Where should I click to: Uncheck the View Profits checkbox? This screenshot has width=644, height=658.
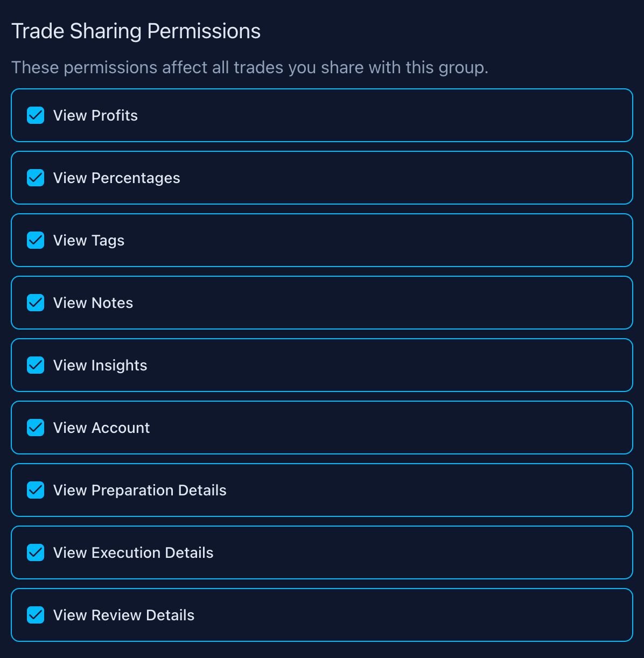36,115
